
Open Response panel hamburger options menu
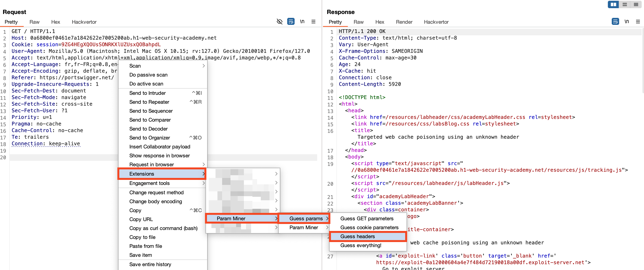tap(638, 22)
